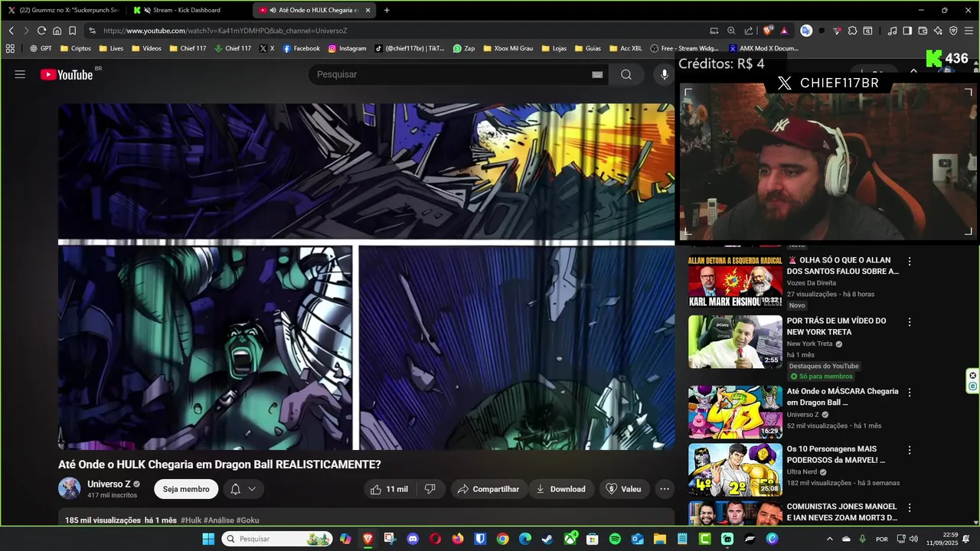
Task: Click the YouTube search magnifier button
Action: (626, 74)
